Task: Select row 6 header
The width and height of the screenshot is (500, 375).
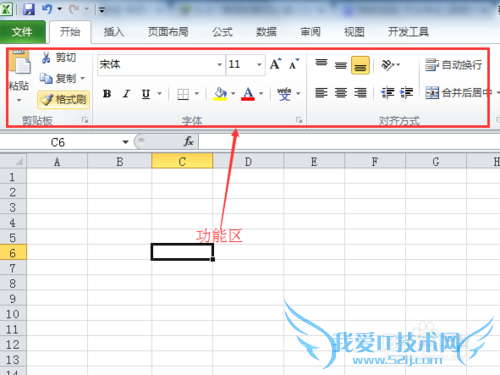Action: pyautogui.click(x=13, y=252)
